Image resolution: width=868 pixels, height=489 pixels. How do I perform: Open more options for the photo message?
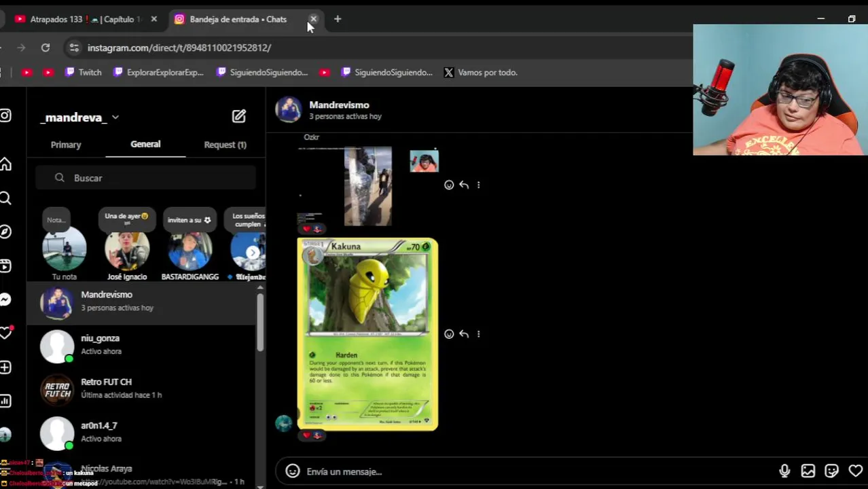478,185
